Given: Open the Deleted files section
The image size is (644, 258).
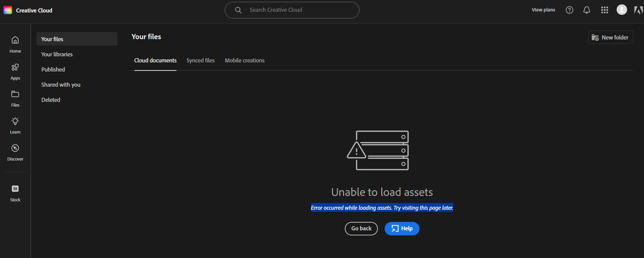Looking at the screenshot, I should point(51,100).
